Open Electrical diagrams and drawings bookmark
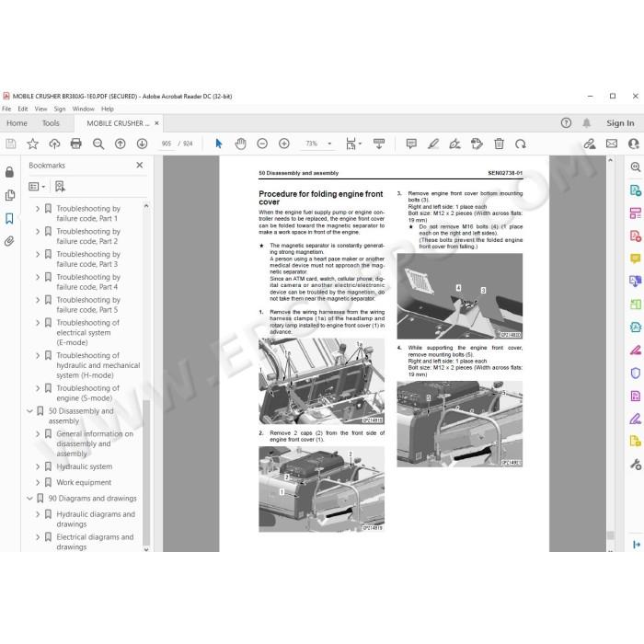This screenshot has width=644, height=644. coord(95,542)
